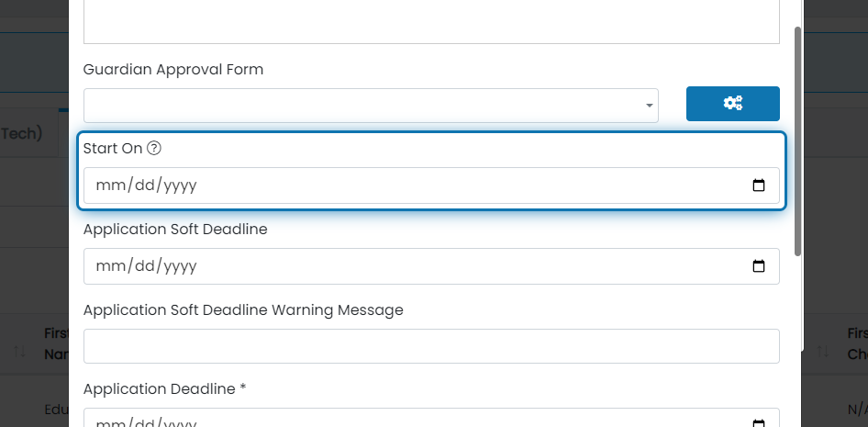
Task: Select month segment of Application Soft Deadline date
Action: (x=111, y=266)
